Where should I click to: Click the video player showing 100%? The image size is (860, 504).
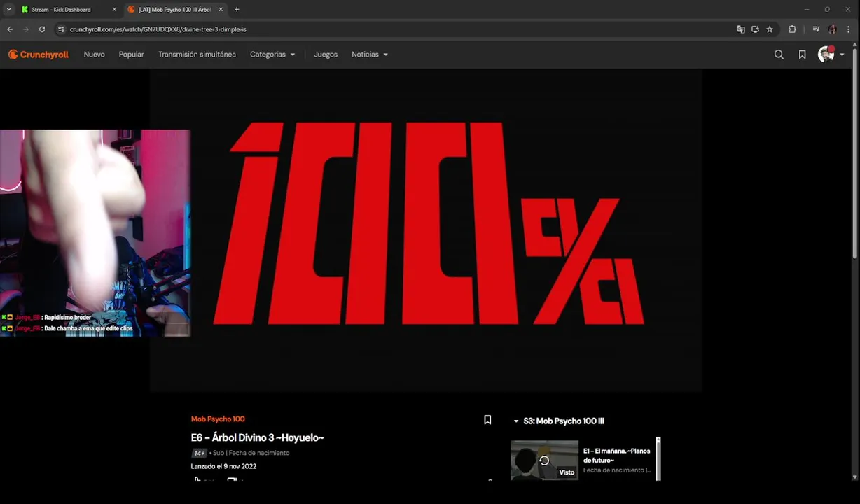click(426, 230)
